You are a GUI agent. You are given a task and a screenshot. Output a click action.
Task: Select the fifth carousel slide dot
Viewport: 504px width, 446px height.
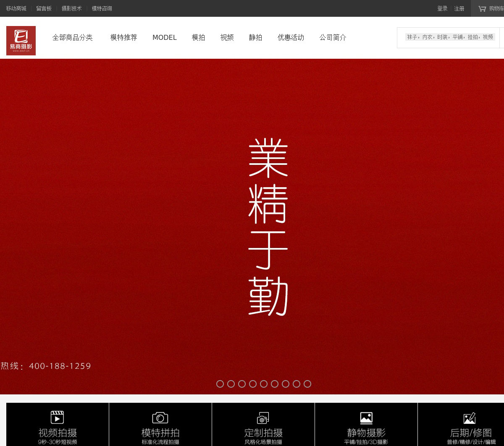pos(264,384)
